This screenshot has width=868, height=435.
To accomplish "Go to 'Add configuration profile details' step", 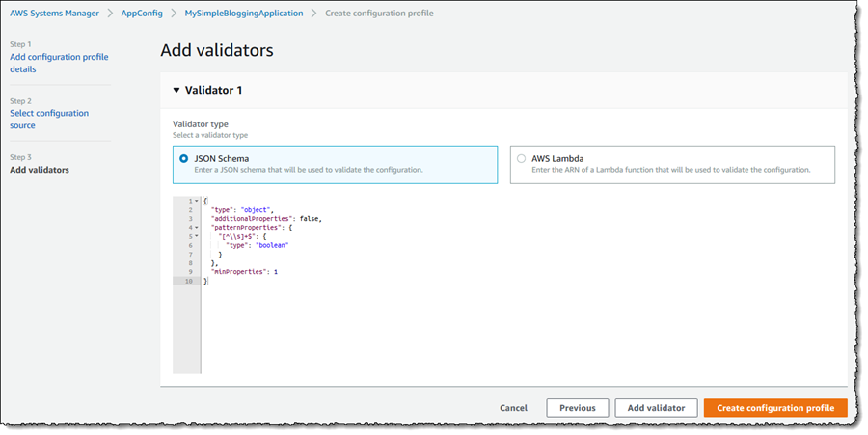I will (x=59, y=63).
